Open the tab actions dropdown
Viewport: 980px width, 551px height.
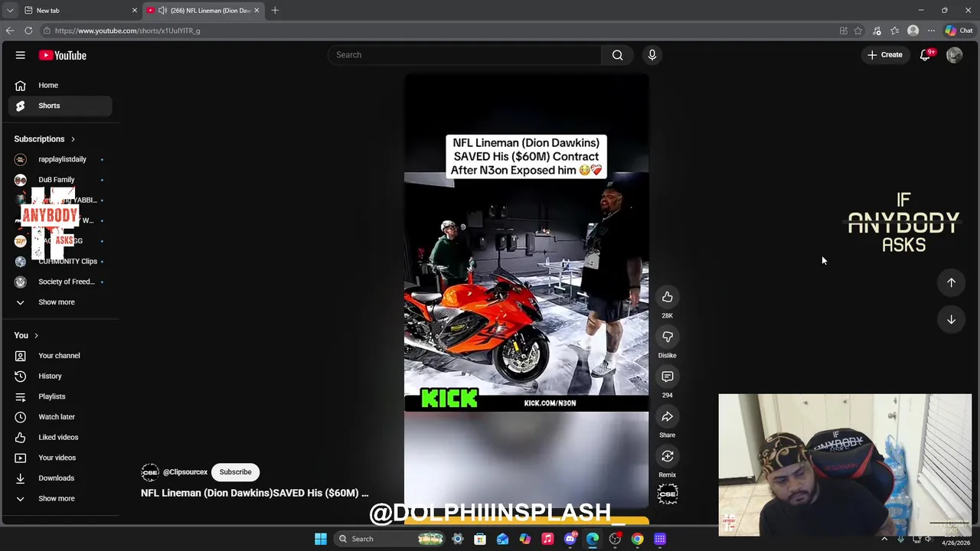pos(9,11)
